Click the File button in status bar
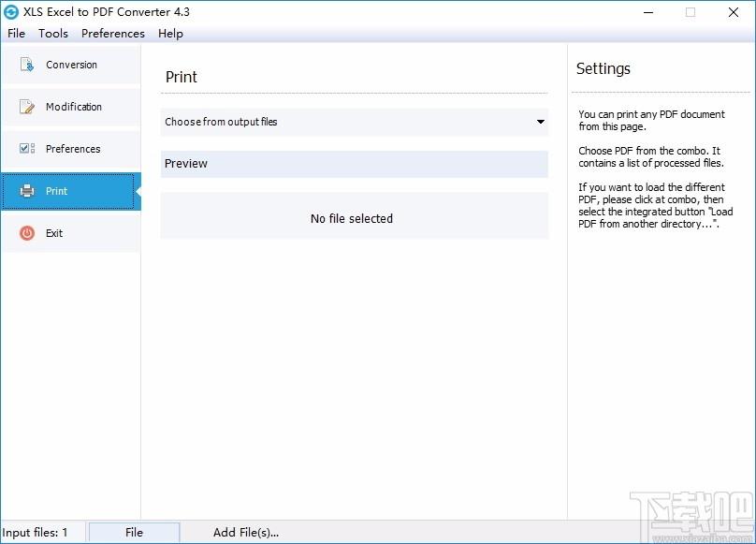756x544 pixels. pos(135,533)
